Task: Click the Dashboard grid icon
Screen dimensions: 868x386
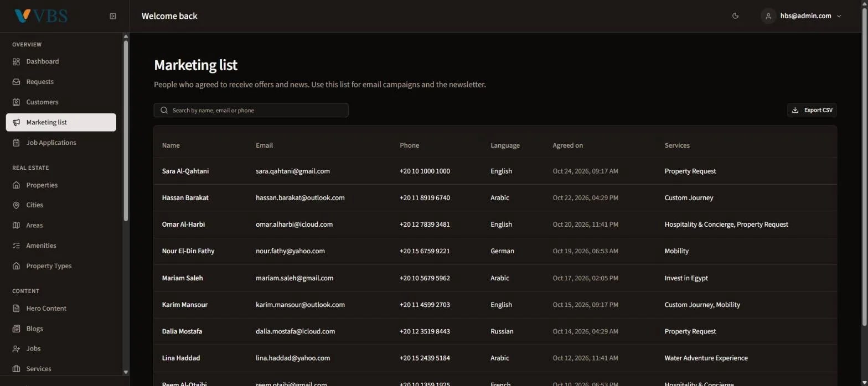Action: (16, 61)
